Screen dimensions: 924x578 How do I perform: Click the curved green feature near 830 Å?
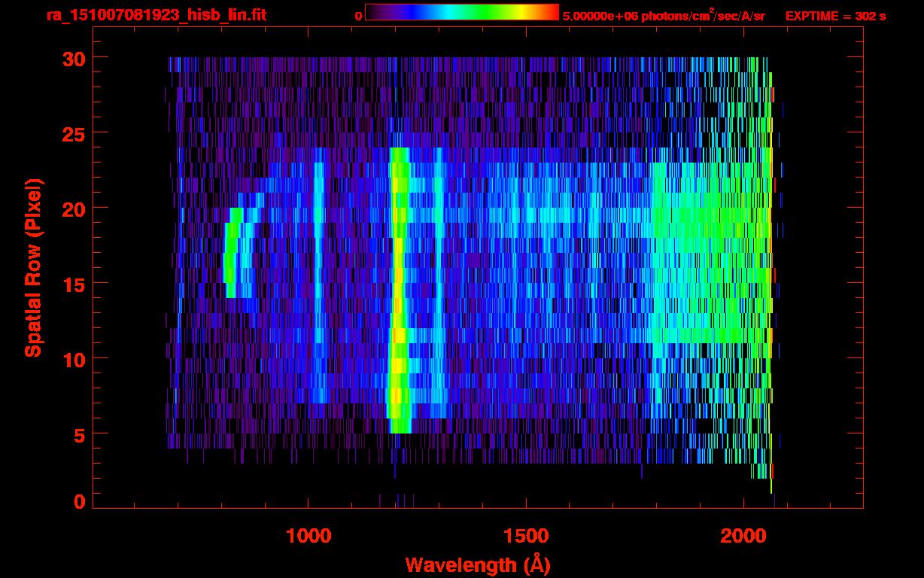(233, 253)
